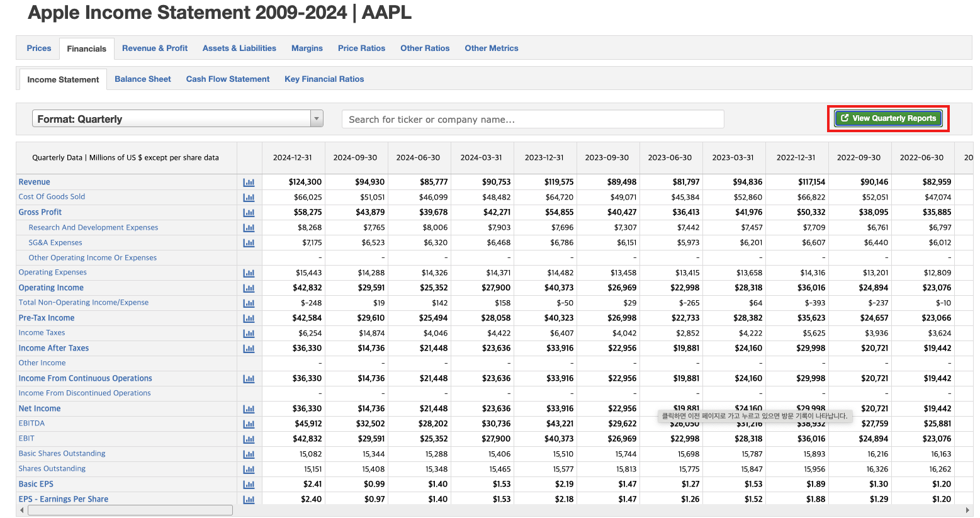Select the 2023-09-30 column header
980x518 pixels.
tap(607, 157)
